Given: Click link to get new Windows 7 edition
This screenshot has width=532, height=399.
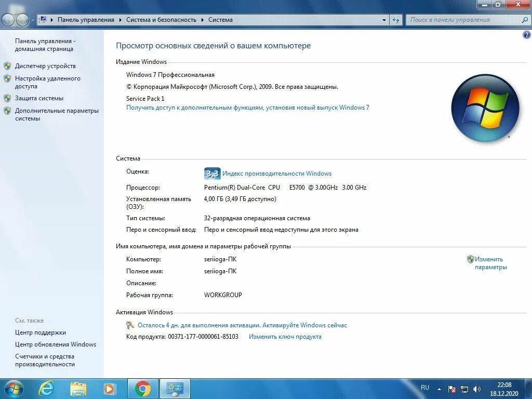Looking at the screenshot, I should (248, 108).
